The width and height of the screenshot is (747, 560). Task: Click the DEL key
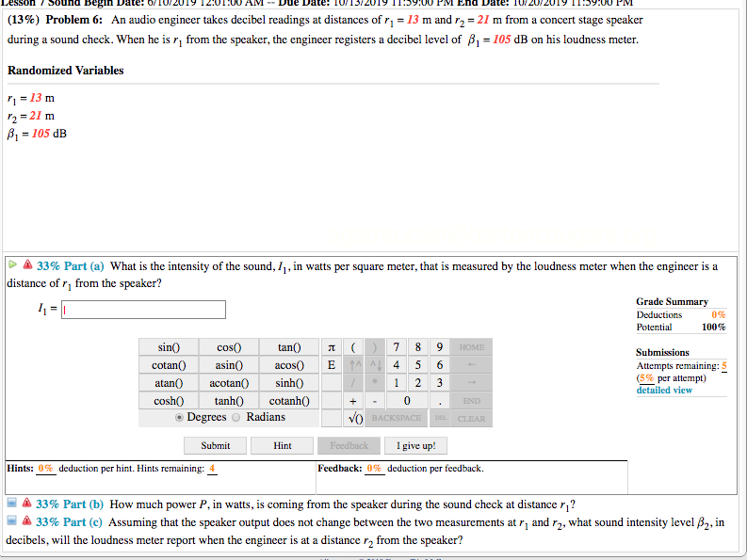pyautogui.click(x=440, y=419)
